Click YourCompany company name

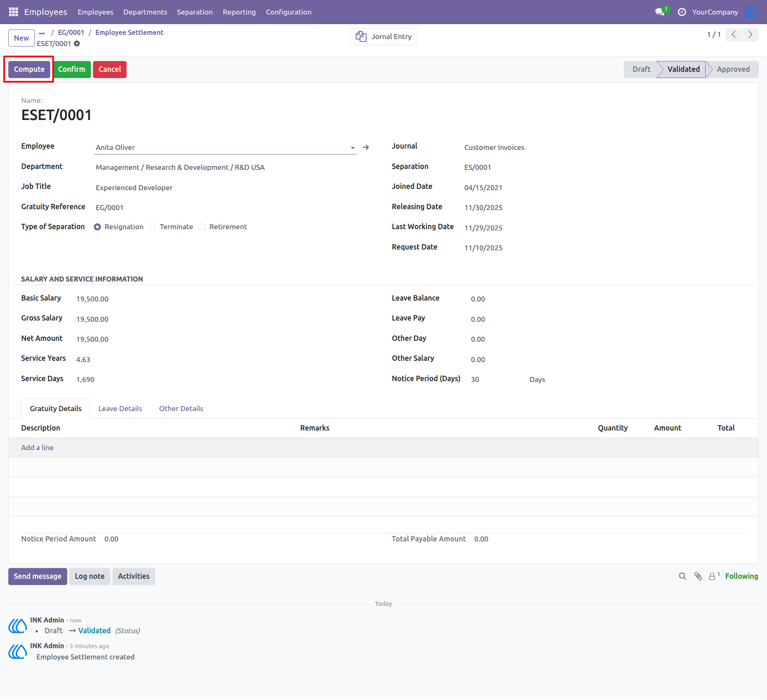pos(715,12)
